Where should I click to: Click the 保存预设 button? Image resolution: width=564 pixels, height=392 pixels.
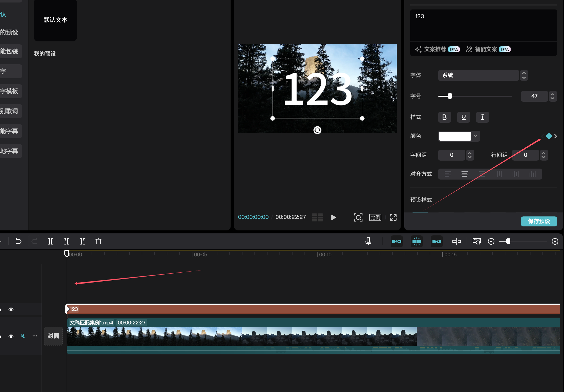pos(539,221)
